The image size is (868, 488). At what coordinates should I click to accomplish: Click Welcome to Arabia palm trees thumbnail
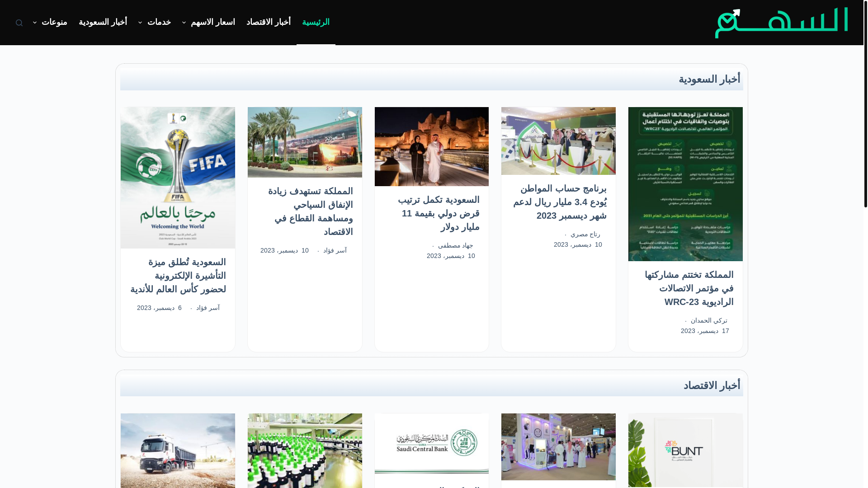click(305, 142)
